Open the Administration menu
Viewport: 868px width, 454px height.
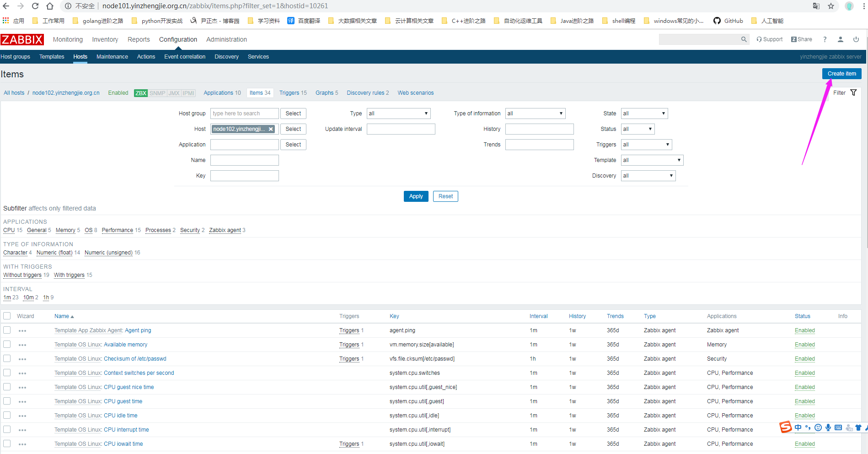pyautogui.click(x=226, y=39)
